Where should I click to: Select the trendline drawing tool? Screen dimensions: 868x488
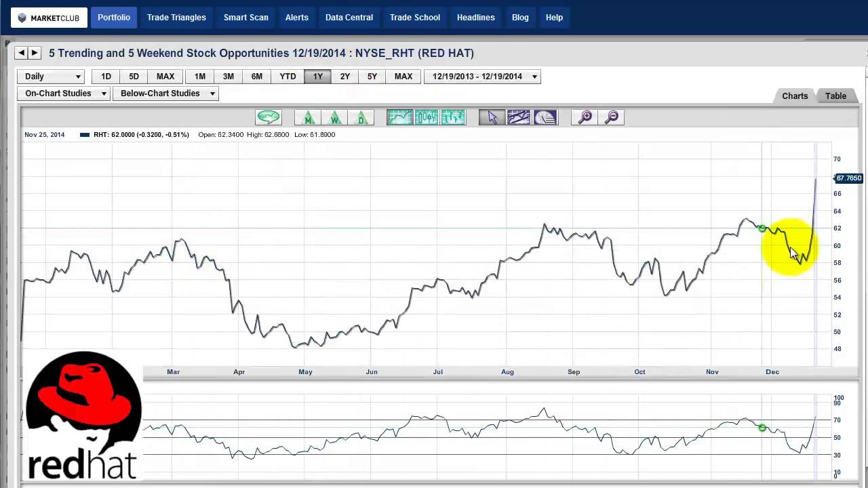tap(519, 117)
